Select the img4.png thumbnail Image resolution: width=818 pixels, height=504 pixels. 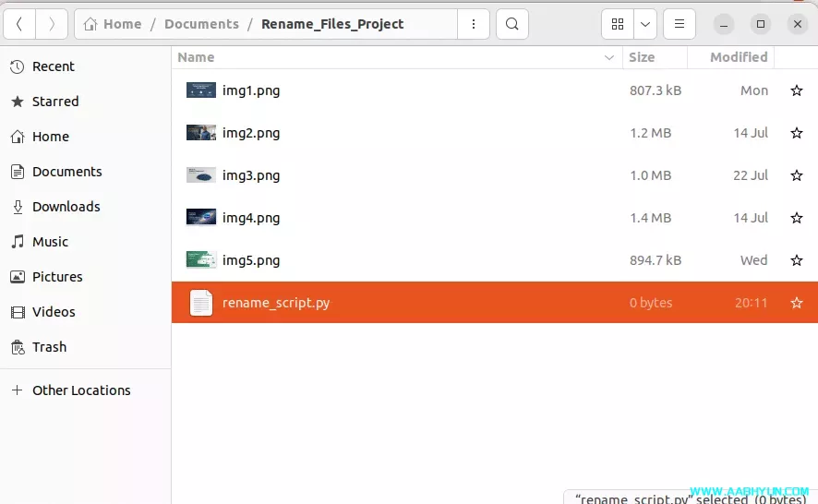200,218
